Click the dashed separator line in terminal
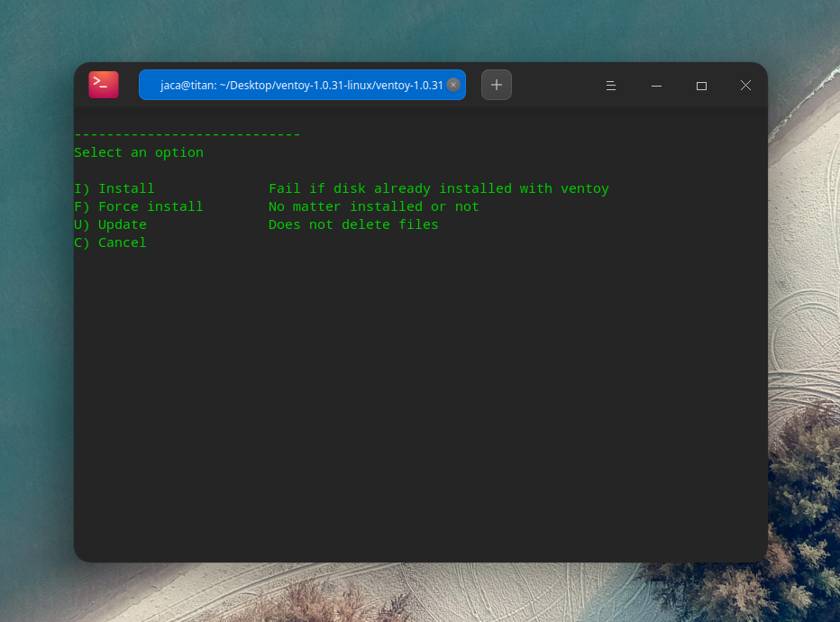Viewport: 840px width, 622px height. coord(187,133)
